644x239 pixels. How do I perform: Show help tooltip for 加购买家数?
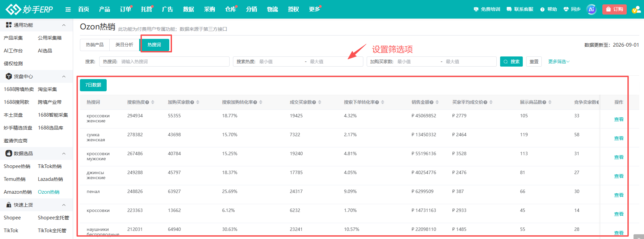[x=192, y=102]
